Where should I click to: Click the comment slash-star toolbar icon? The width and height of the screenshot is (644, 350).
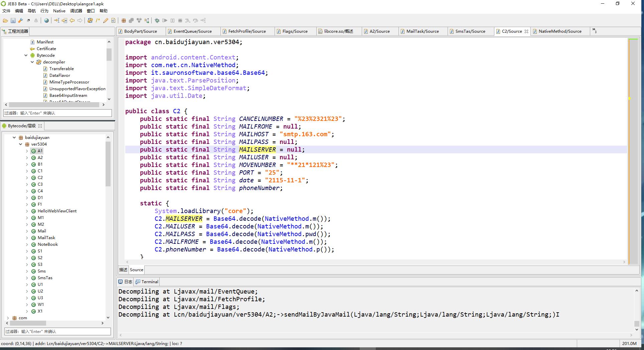(98, 21)
